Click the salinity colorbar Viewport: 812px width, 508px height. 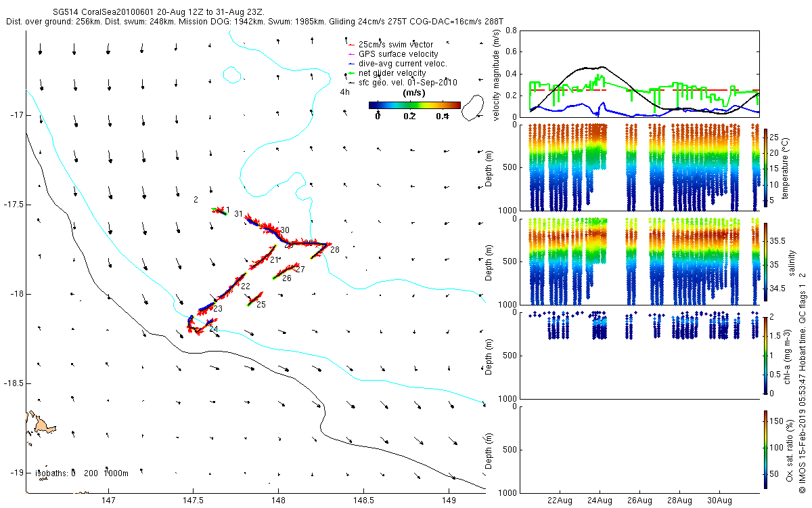coord(767,261)
